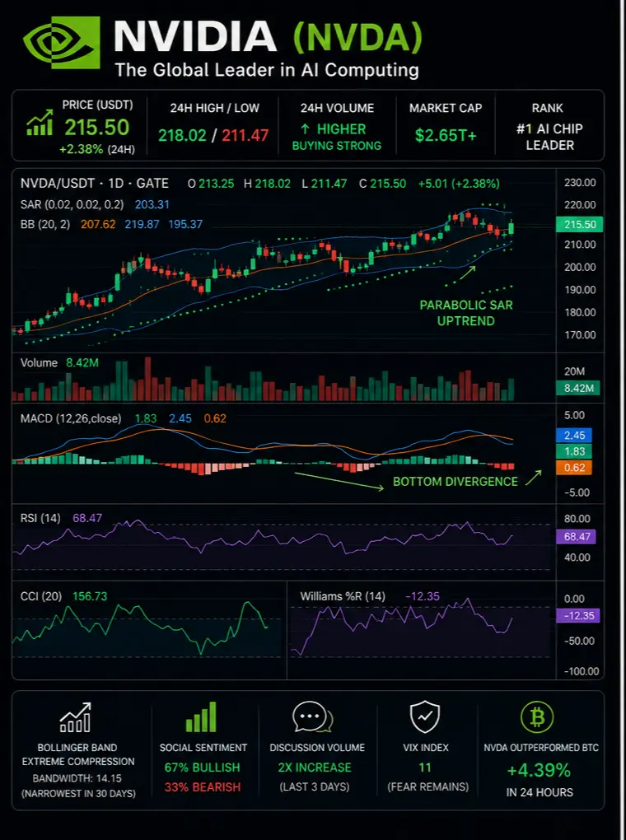The image size is (626, 840).
Task: Click the red 211.47 under 24H HIGH / LOW
Action: 245,135
